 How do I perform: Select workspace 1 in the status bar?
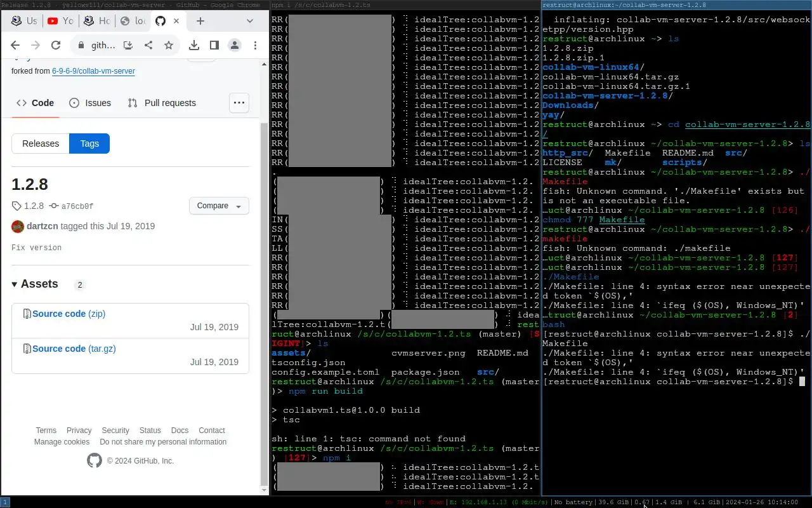tap(5, 502)
